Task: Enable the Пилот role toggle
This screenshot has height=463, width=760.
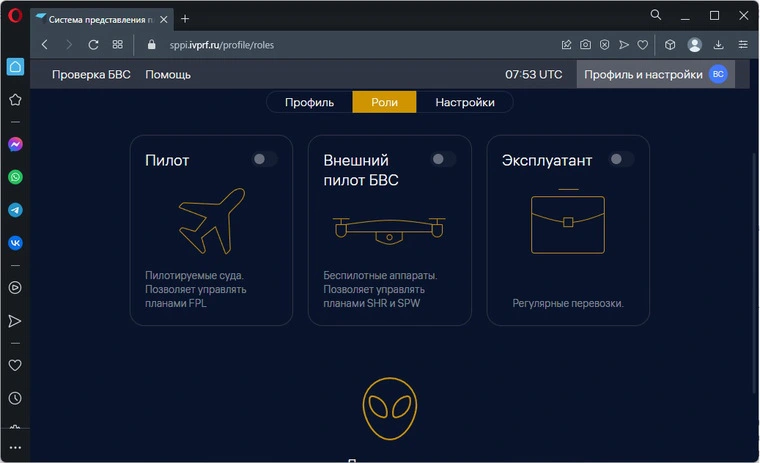Action: click(x=264, y=159)
